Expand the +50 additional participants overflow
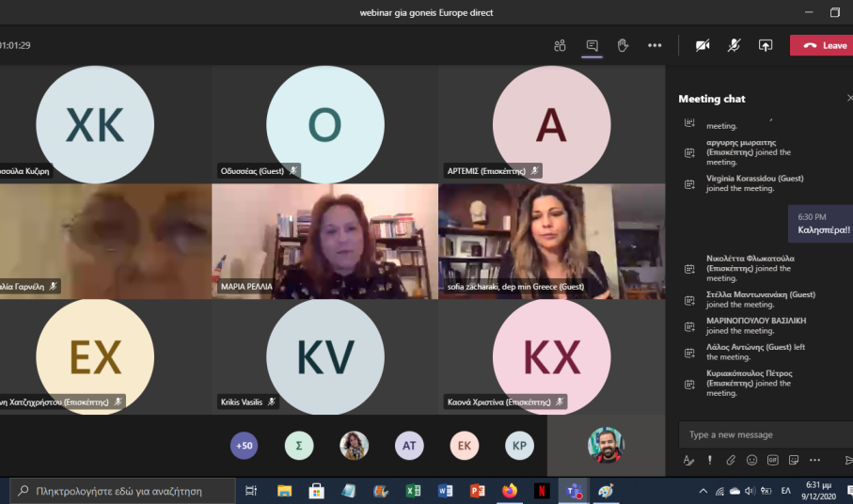The width and height of the screenshot is (853, 504). pos(245,446)
